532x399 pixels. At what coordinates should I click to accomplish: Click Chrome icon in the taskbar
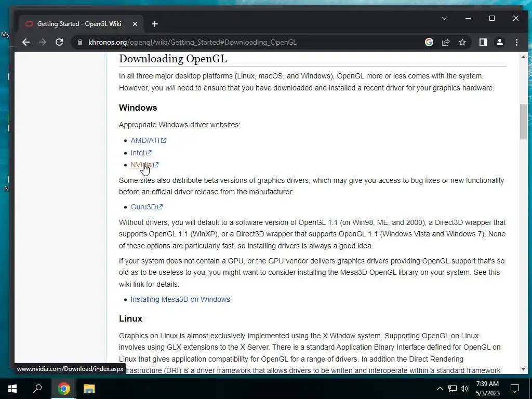pos(63,389)
